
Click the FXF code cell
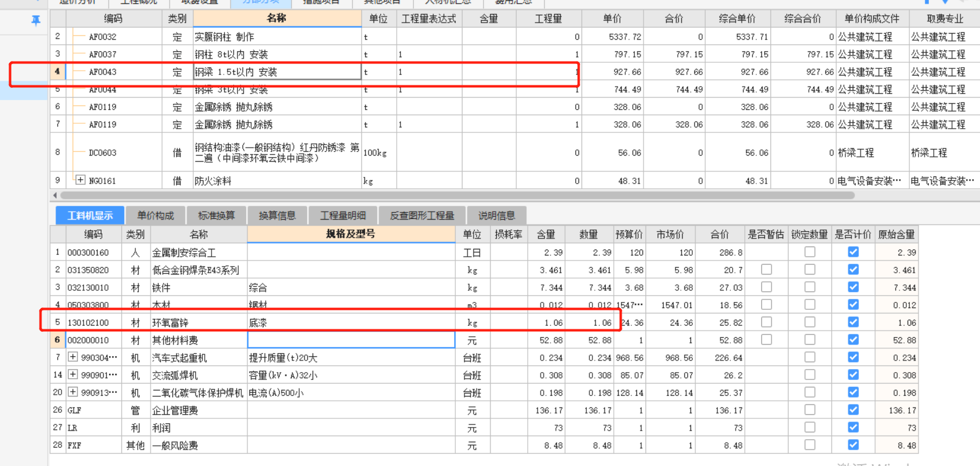(x=94, y=445)
